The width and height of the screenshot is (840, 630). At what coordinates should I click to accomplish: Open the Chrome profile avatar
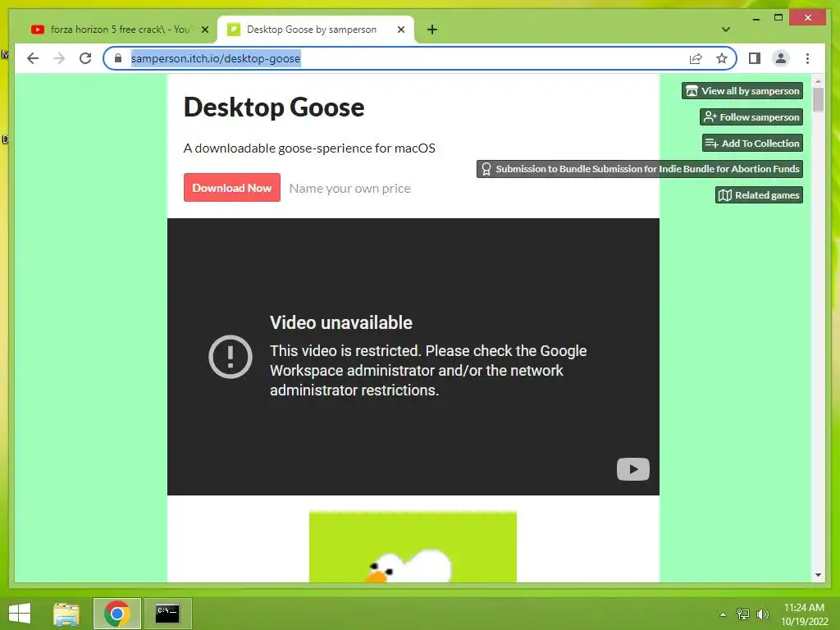[781, 58]
